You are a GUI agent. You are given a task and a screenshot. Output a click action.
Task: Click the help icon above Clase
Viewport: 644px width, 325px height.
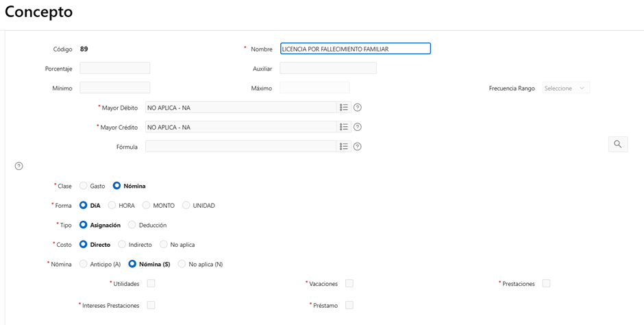click(x=18, y=166)
